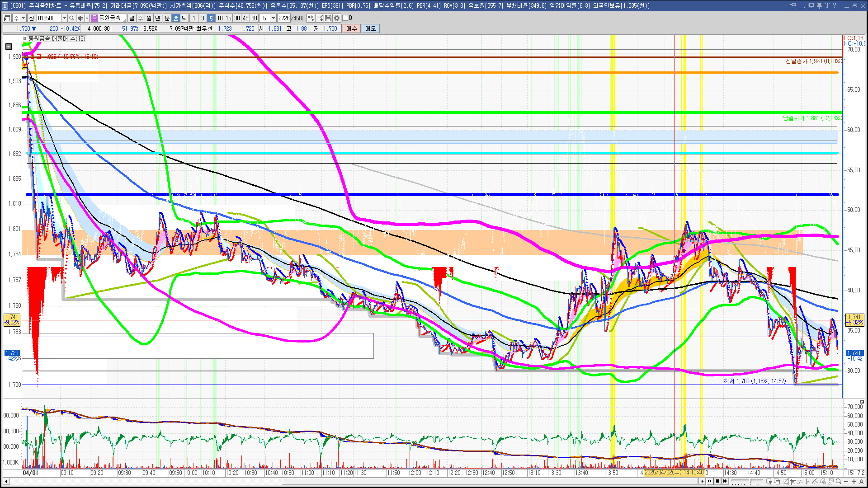
Task: Expand the 주 type dropdown arrow
Action: pos(23,18)
